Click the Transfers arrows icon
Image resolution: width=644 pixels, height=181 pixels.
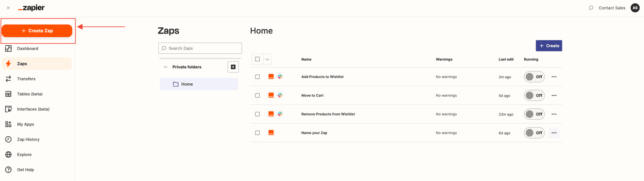tap(8, 79)
